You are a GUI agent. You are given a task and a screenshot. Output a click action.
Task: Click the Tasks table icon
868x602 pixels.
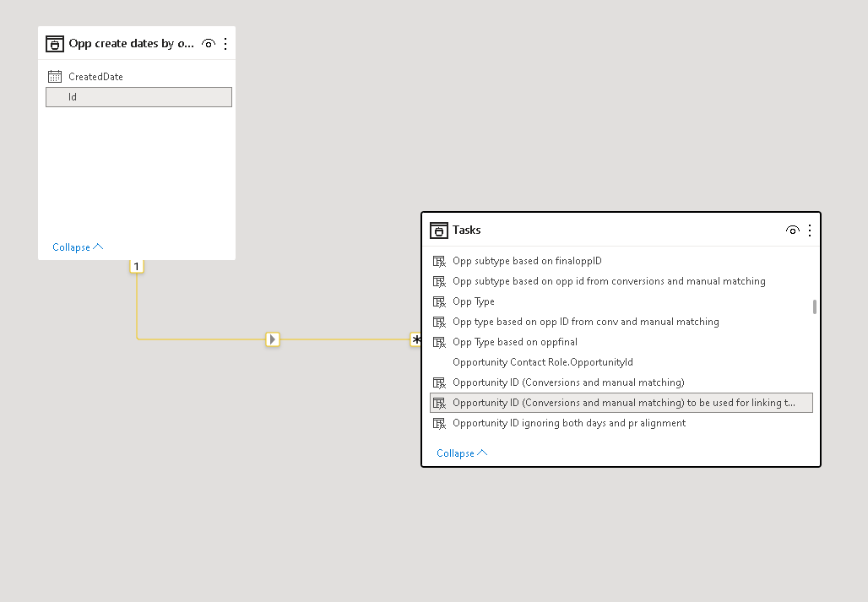pos(438,230)
